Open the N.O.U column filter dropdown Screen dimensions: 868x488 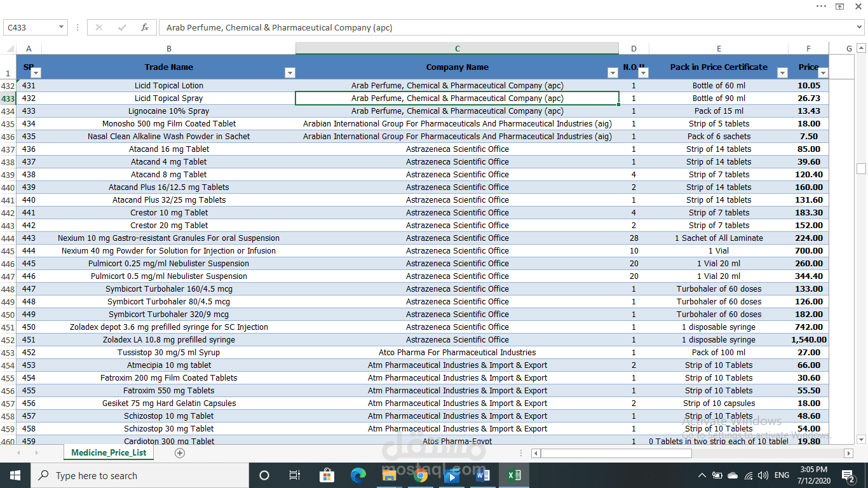click(x=643, y=73)
